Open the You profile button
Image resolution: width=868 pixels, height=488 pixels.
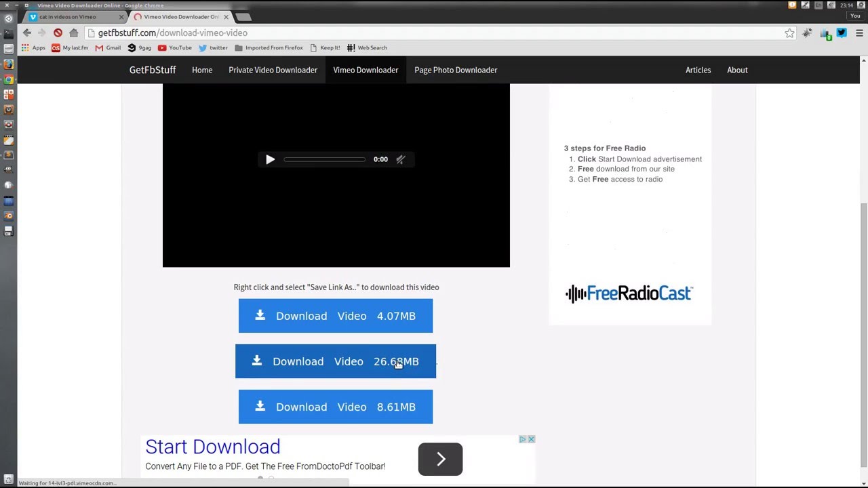click(x=854, y=16)
